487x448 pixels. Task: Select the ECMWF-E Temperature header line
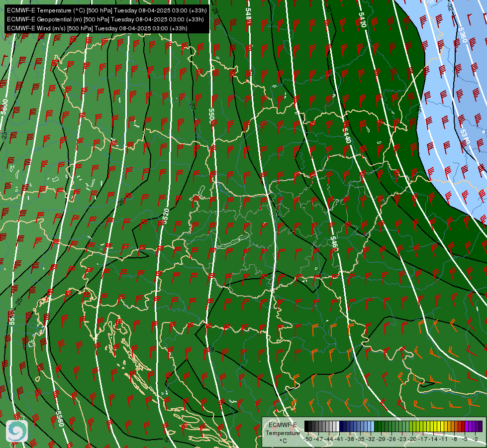(x=106, y=10)
